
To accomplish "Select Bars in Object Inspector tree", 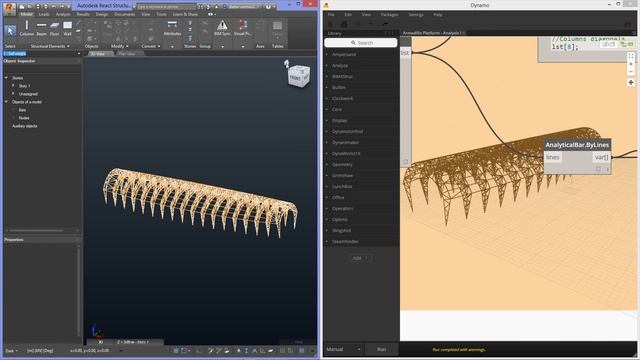I will [x=22, y=110].
